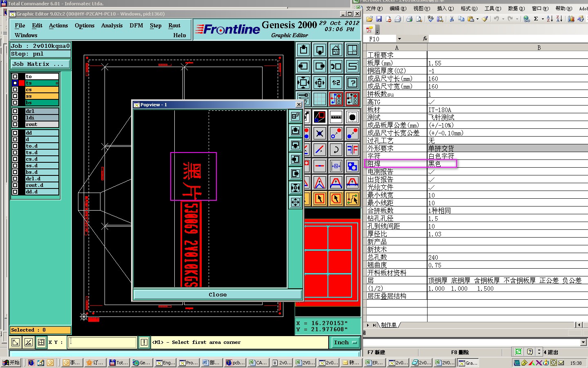Click the Job Matrix button
This screenshot has height=368, width=588.
point(40,64)
